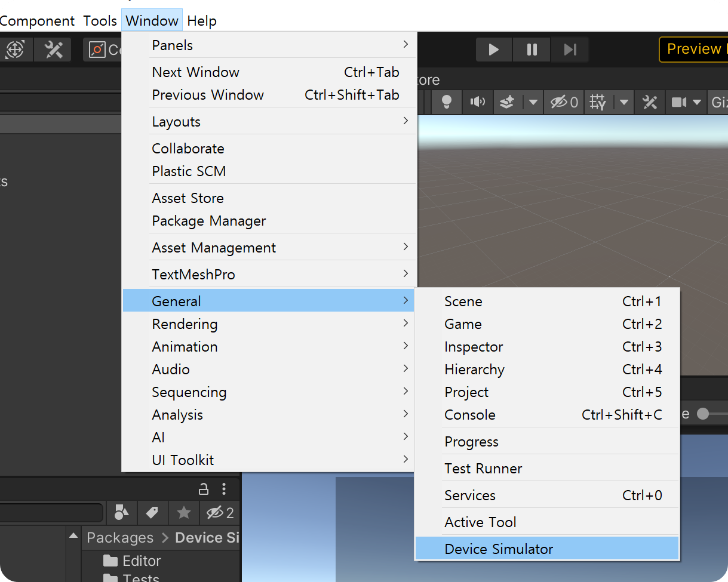This screenshot has height=582, width=728.
Task: Open the Scene window from the General submenu
Action: (x=547, y=301)
